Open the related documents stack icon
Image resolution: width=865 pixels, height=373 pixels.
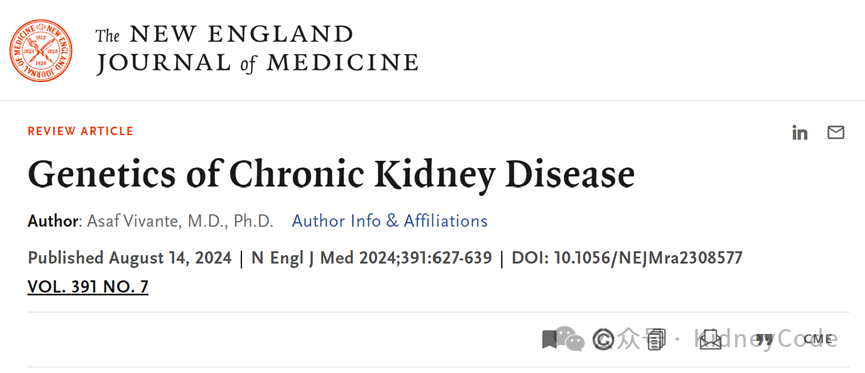click(655, 339)
